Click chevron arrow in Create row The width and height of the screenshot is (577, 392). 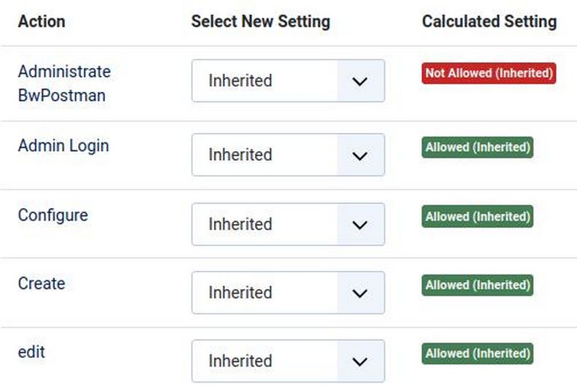click(359, 293)
